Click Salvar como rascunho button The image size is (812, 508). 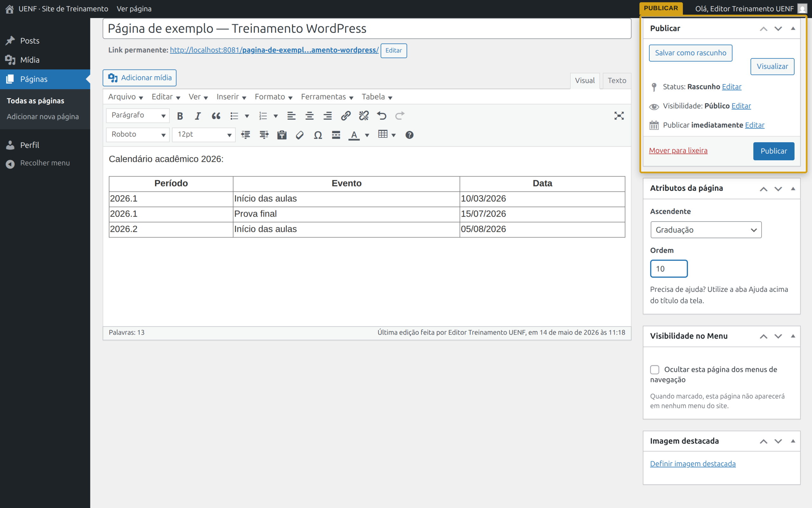click(x=691, y=53)
